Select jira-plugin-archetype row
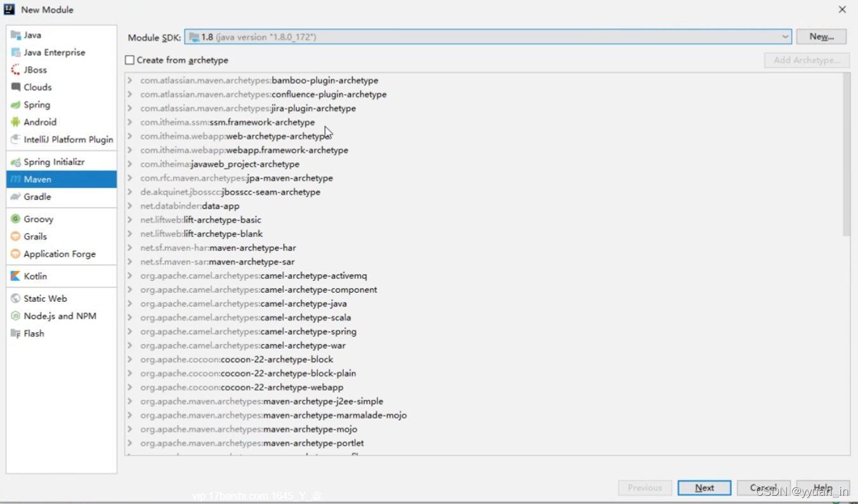 pos(484,108)
